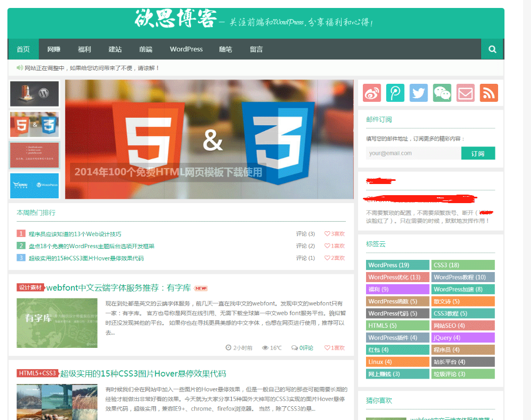Open the WeChat icon link
531x420 pixels.
click(x=442, y=93)
